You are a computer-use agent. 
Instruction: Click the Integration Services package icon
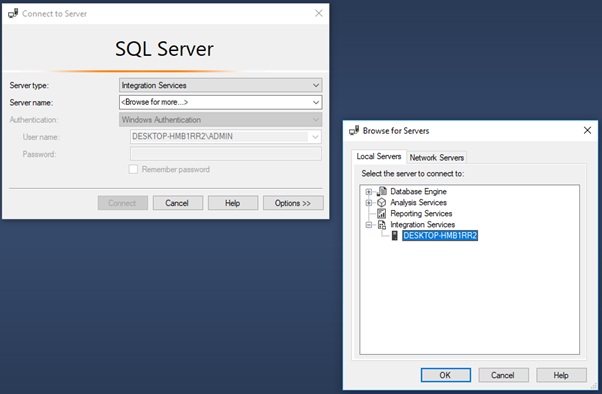click(x=382, y=225)
